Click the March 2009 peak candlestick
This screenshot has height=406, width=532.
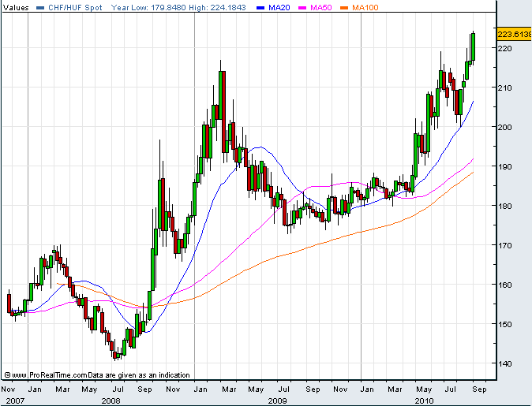click(x=220, y=95)
